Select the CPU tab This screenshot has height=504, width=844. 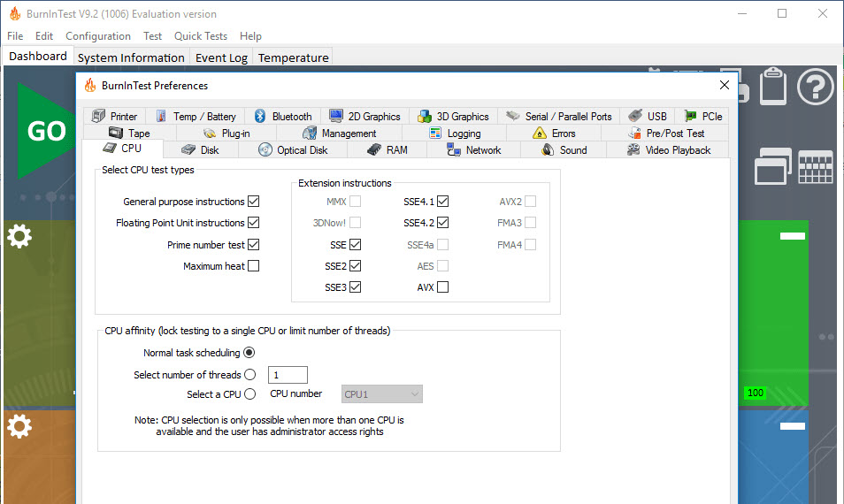(x=123, y=149)
